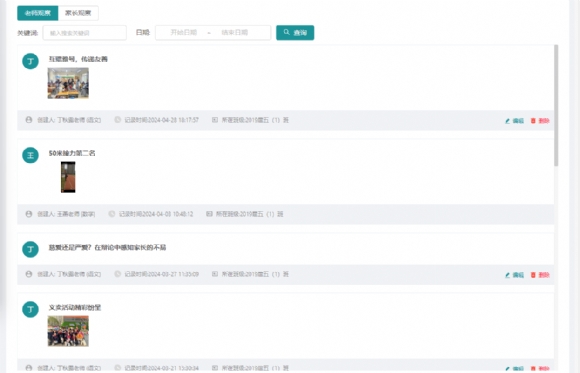Open the 开始日期 start date picker
This screenshot has height=373, width=580.
coord(183,33)
